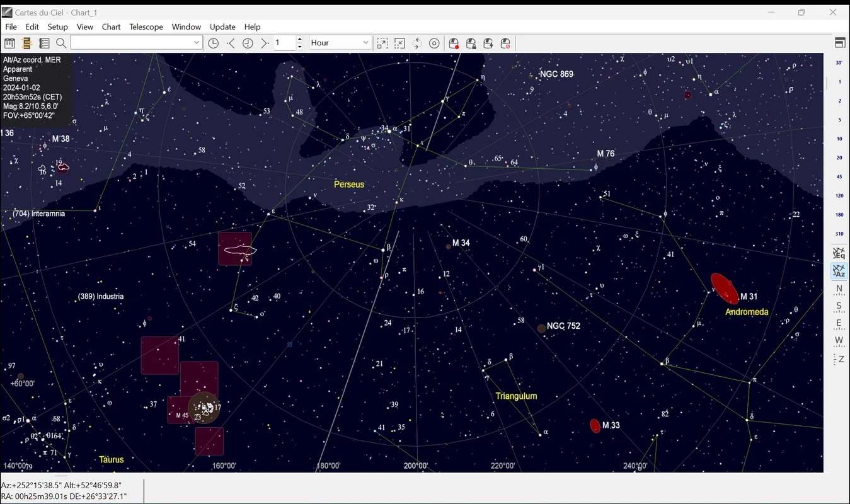
Task: Click the yellow stacked-layers toolbar icon
Action: click(x=26, y=43)
